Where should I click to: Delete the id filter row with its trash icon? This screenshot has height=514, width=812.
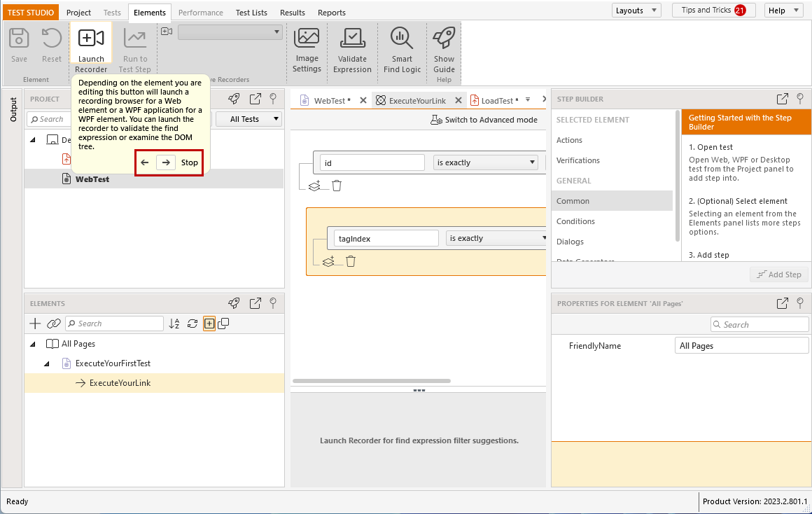click(x=337, y=186)
